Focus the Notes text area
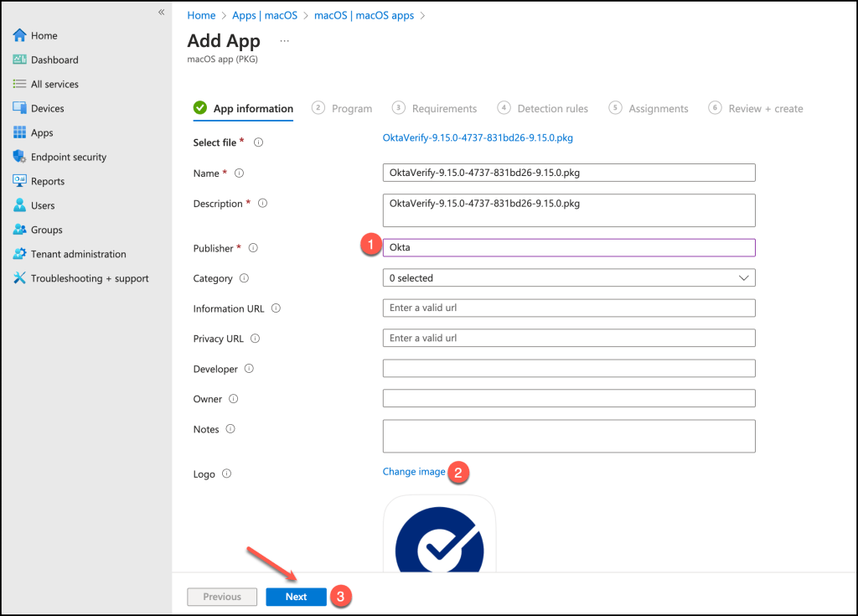Image resolution: width=858 pixels, height=616 pixels. coord(569,436)
